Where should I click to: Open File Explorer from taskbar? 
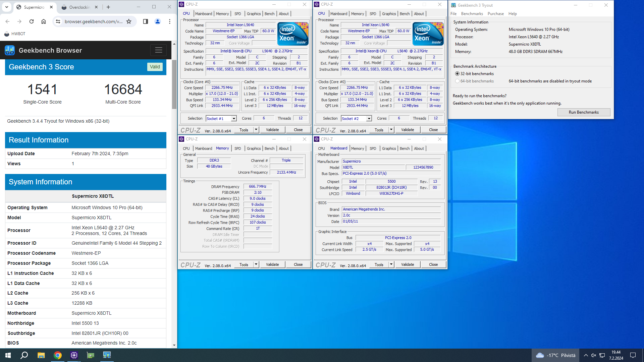41,355
